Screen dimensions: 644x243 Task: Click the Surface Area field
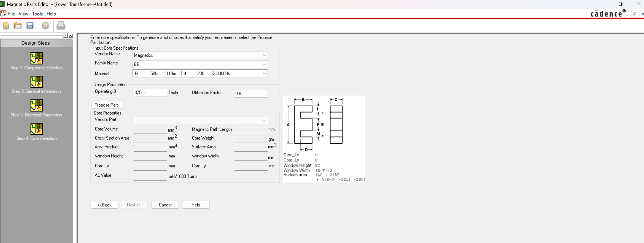251,148
